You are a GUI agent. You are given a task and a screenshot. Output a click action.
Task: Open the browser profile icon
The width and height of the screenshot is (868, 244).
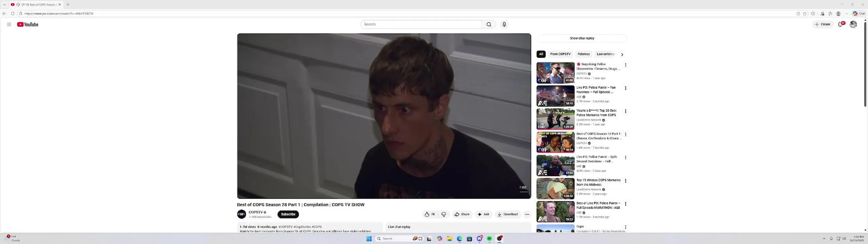click(838, 14)
